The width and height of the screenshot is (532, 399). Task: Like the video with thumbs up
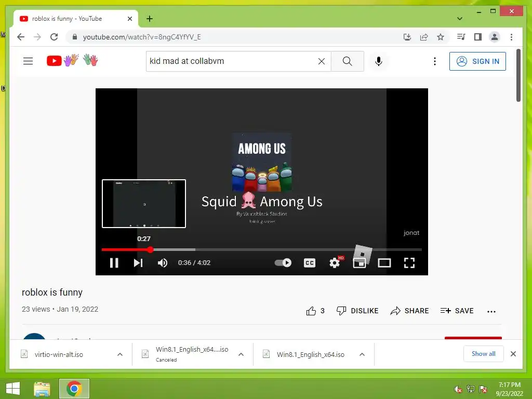pyautogui.click(x=315, y=311)
